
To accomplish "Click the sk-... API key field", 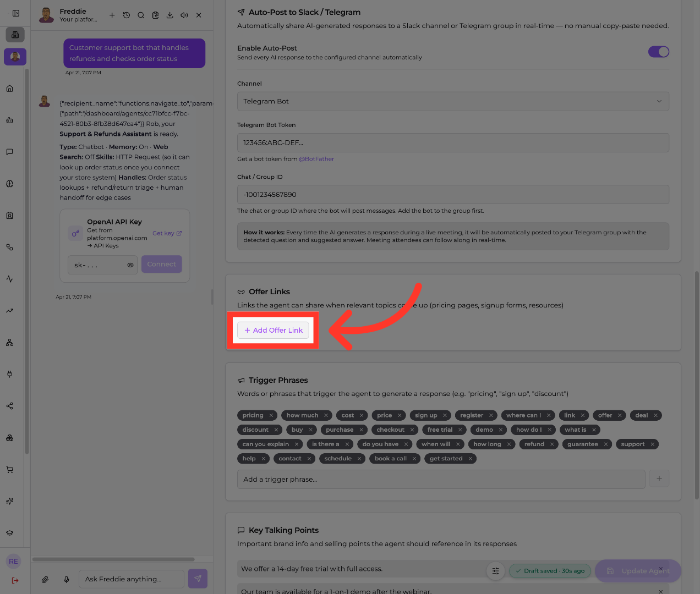I will 102,265.
